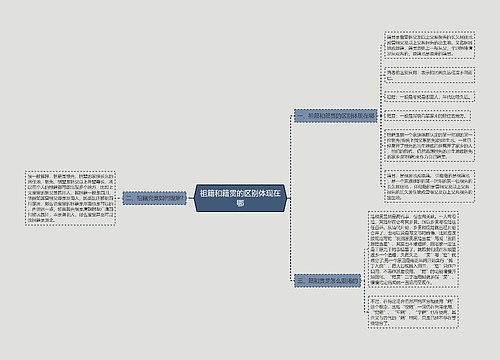Viewport: 500px width, 360px height.
Task: Select section node starting with 二、
Action: 155,198
